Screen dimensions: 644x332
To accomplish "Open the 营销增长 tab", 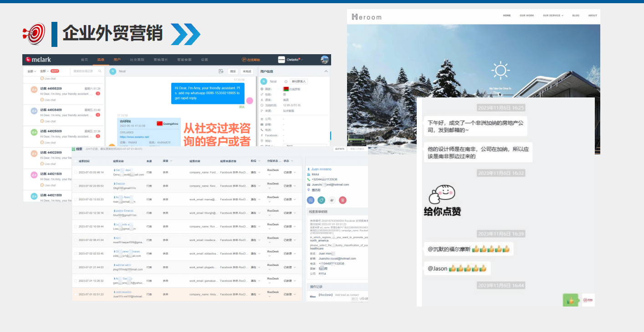I will click(161, 60).
